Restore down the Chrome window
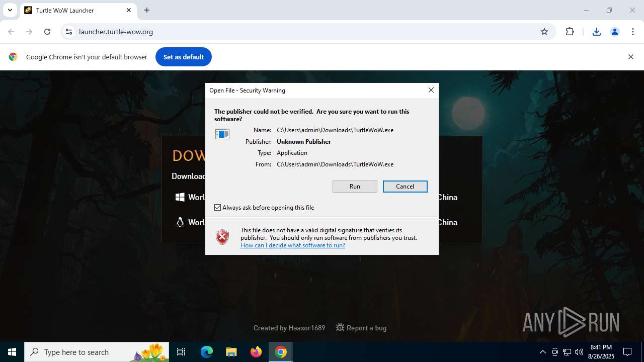 click(x=609, y=10)
